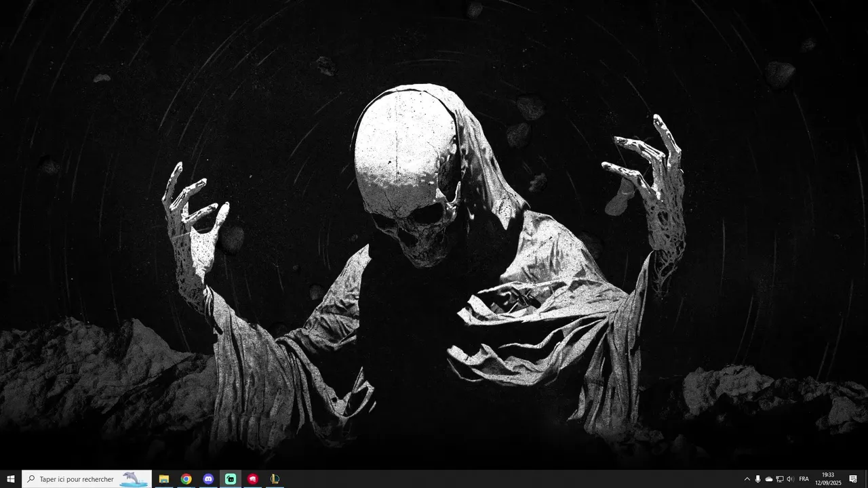Switch to the green active taskbar app
This screenshot has width=868, height=488.
(231, 479)
